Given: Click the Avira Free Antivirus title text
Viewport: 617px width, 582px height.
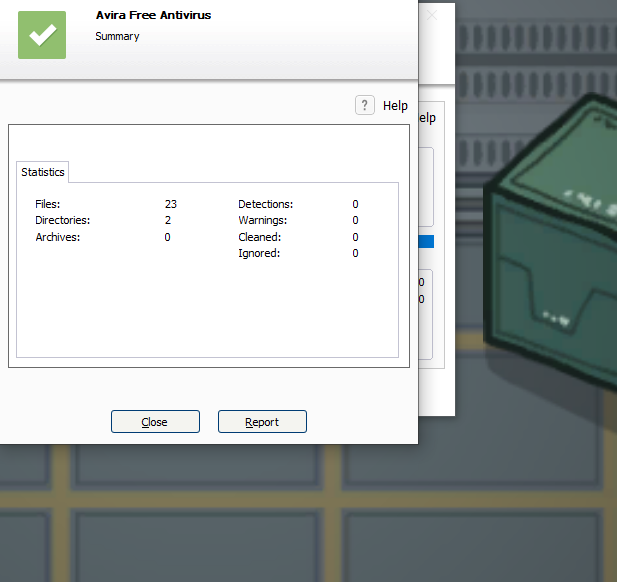Looking at the screenshot, I should pos(153,16).
